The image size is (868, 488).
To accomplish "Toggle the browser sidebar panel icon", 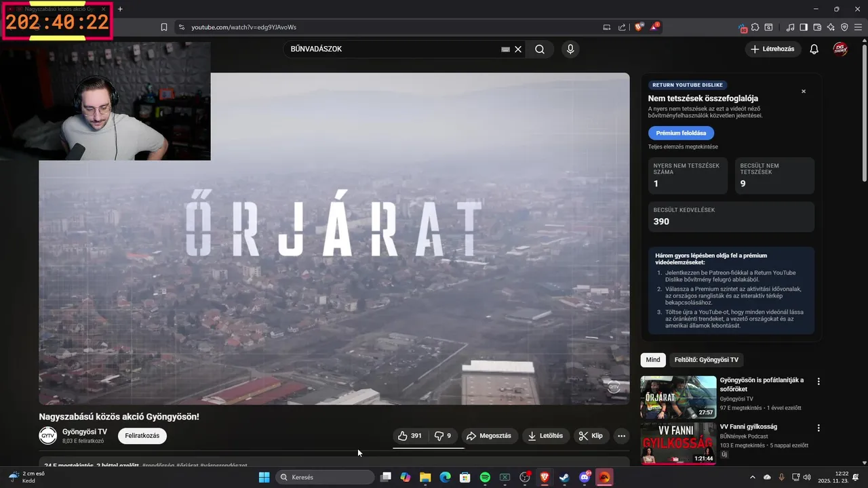I will coord(804,27).
